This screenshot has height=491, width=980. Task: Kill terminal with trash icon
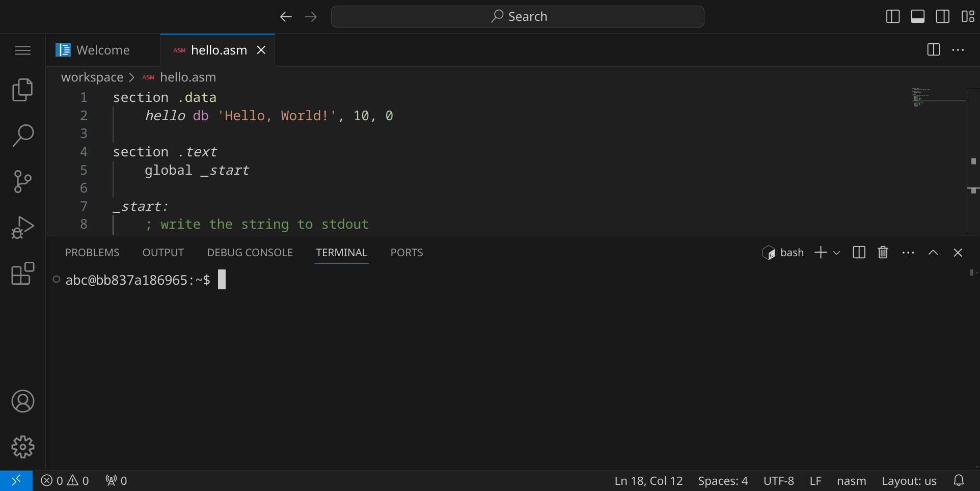click(x=883, y=253)
